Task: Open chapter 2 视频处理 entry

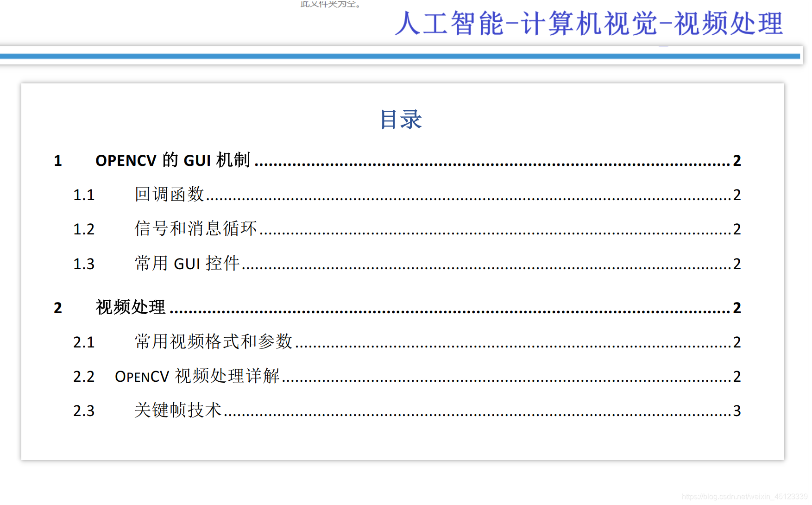Action: click(x=397, y=308)
